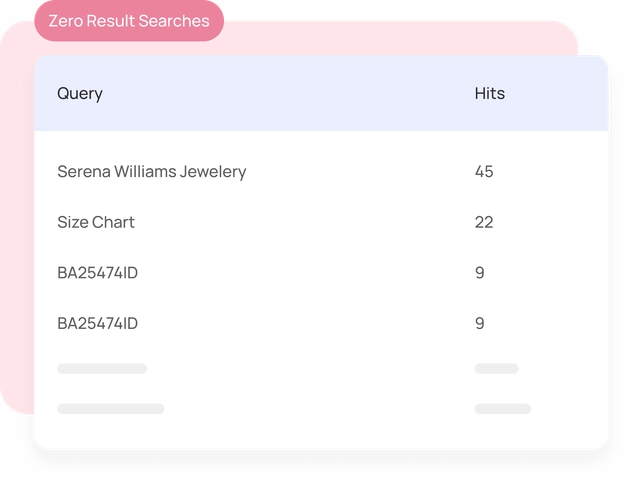Click the last gray placeholder query bar
This screenshot has height=483, width=631.
[x=110, y=408]
